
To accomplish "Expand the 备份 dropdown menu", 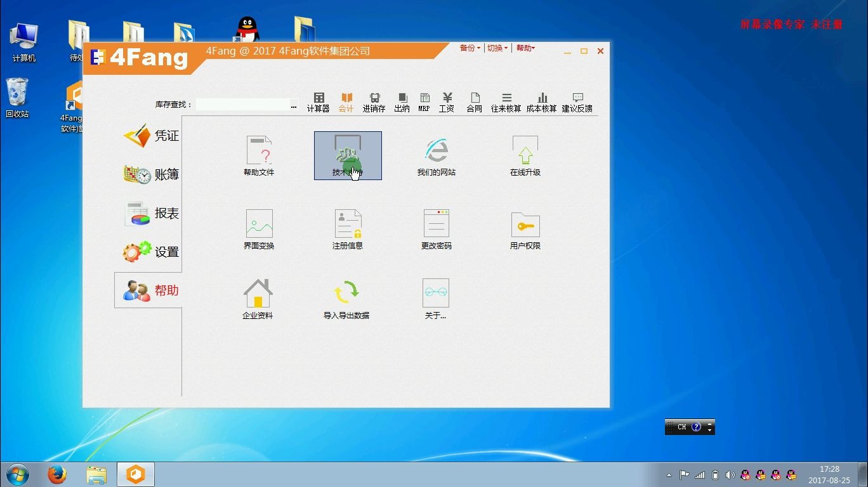I will [x=470, y=48].
